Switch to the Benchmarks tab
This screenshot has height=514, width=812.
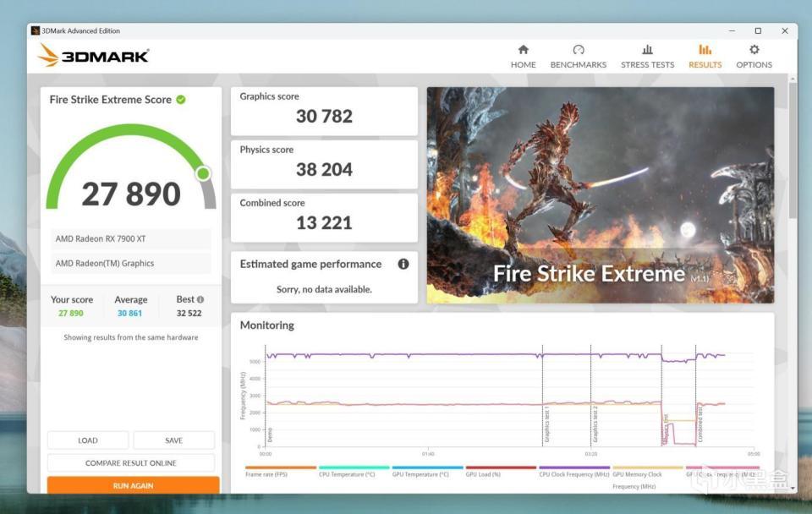[x=578, y=57]
